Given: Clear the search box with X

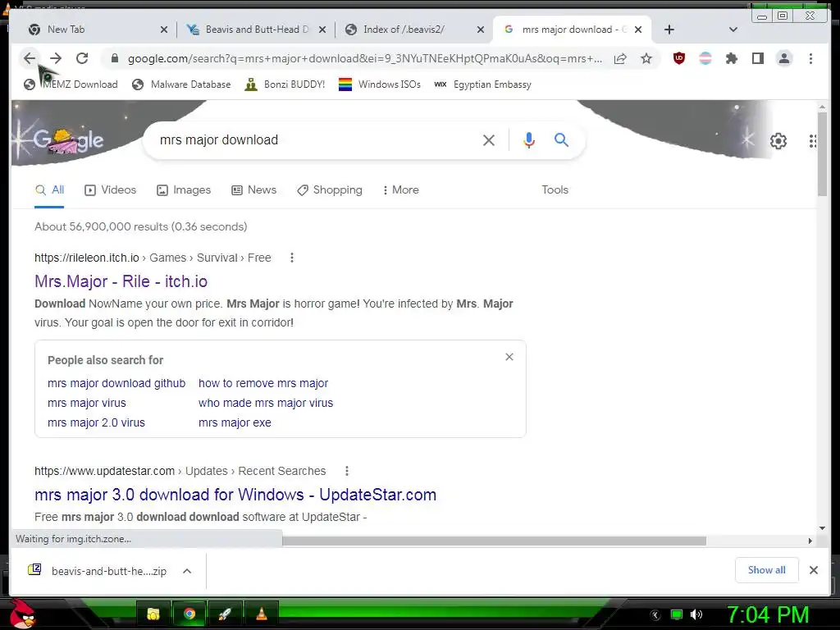Looking at the screenshot, I should [x=489, y=140].
